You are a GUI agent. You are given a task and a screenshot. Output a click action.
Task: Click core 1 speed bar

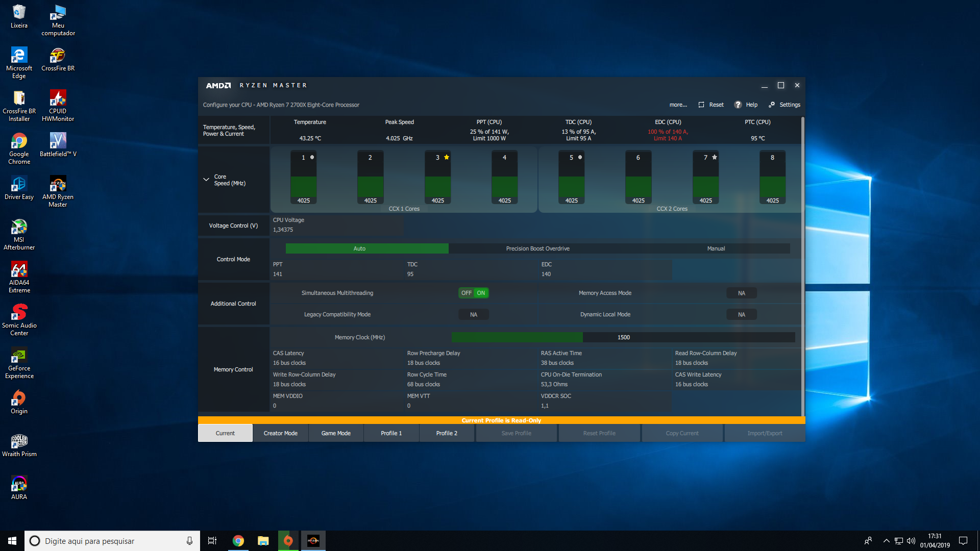coord(303,177)
